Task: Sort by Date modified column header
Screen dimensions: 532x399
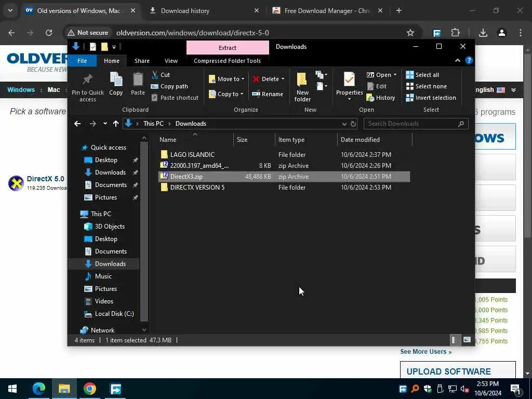Action: point(375,140)
